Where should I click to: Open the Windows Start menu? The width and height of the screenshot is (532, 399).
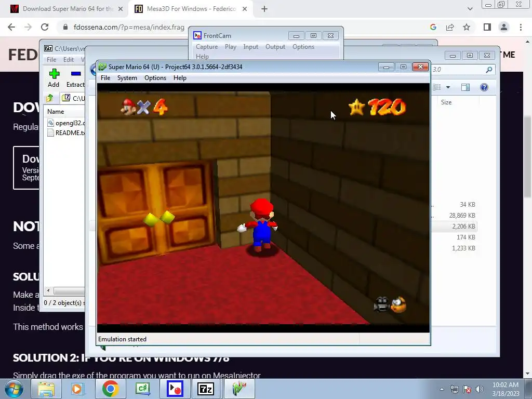point(14,389)
